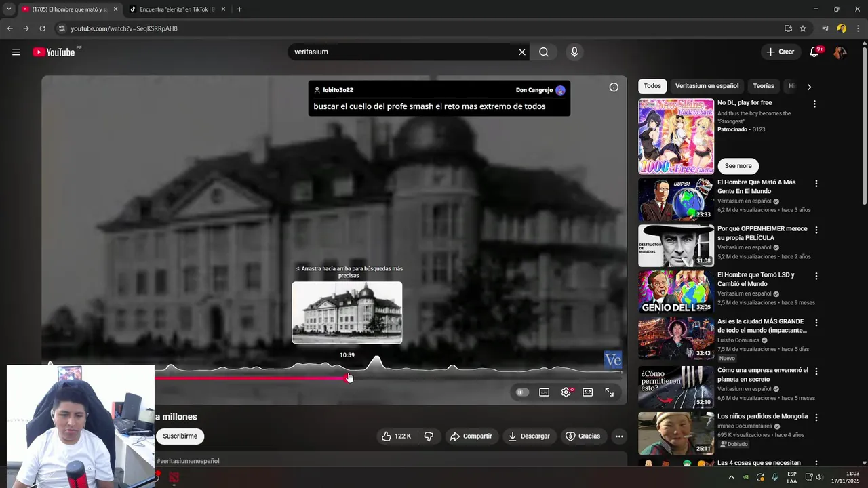Open a new browser tab

click(x=239, y=9)
